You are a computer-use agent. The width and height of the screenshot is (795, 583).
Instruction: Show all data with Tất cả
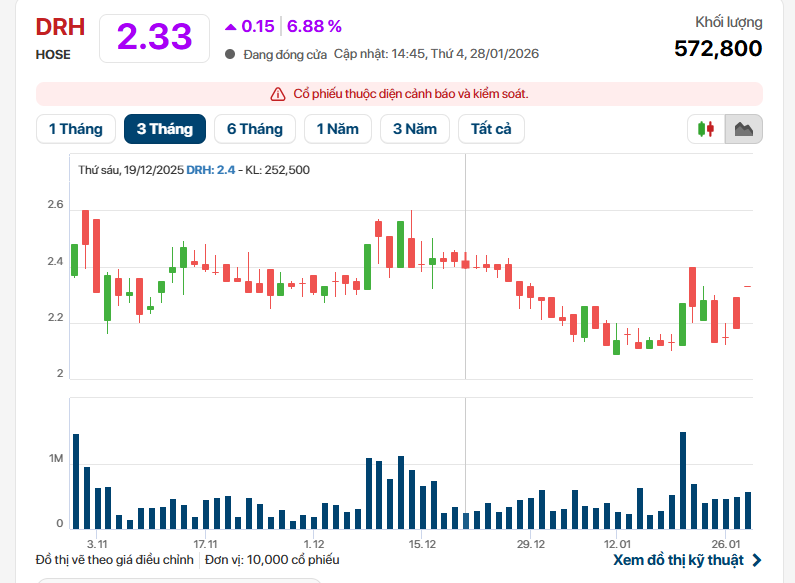[x=491, y=129]
